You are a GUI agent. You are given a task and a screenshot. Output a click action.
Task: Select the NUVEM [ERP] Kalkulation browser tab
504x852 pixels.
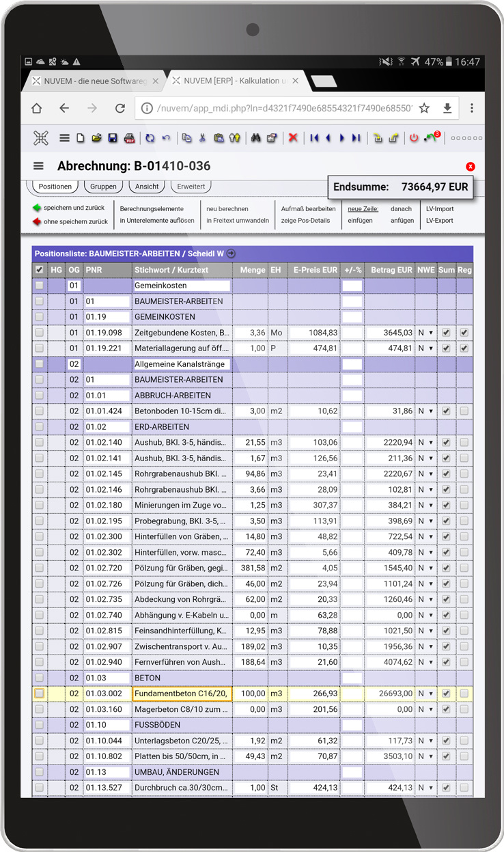coord(234,81)
